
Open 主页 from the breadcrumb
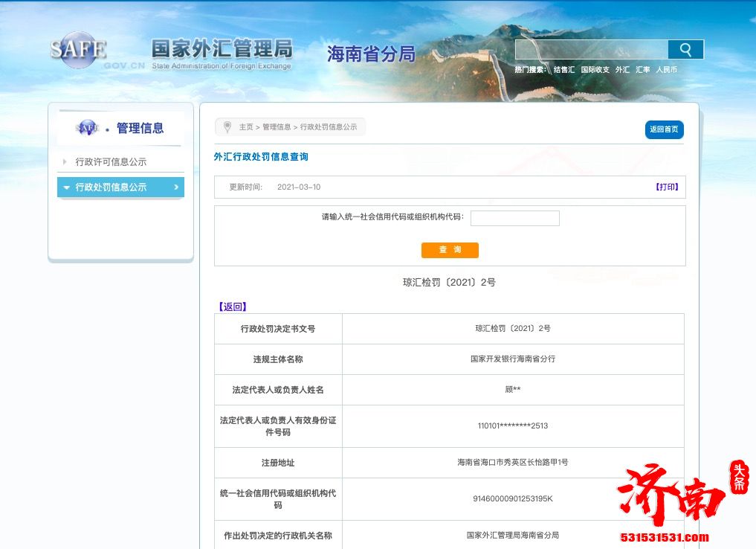click(x=245, y=126)
